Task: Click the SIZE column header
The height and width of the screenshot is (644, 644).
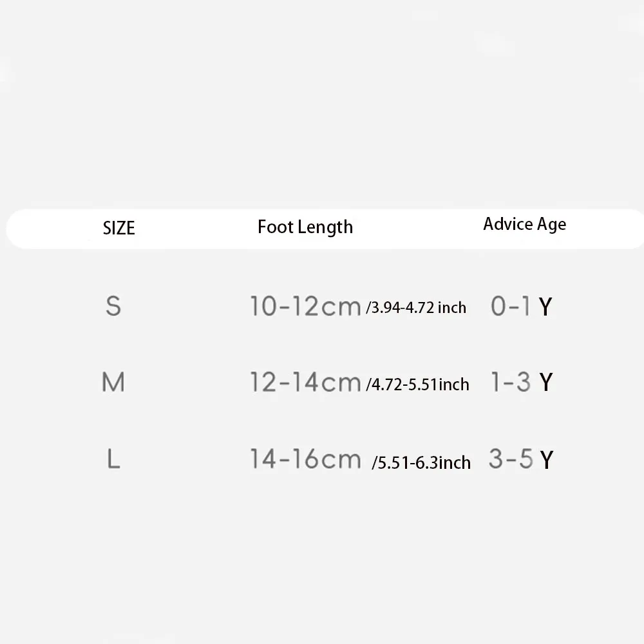Action: pyautogui.click(x=119, y=228)
